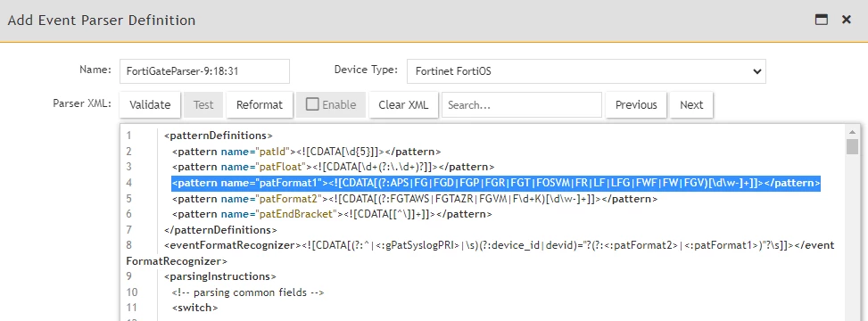The height and width of the screenshot is (321, 868).
Task: Click line number 1 in gutter
Action: coord(129,136)
